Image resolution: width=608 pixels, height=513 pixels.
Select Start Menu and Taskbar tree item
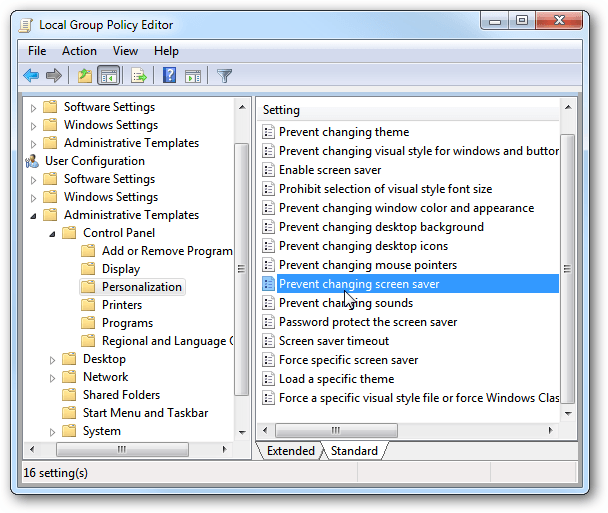click(x=145, y=413)
